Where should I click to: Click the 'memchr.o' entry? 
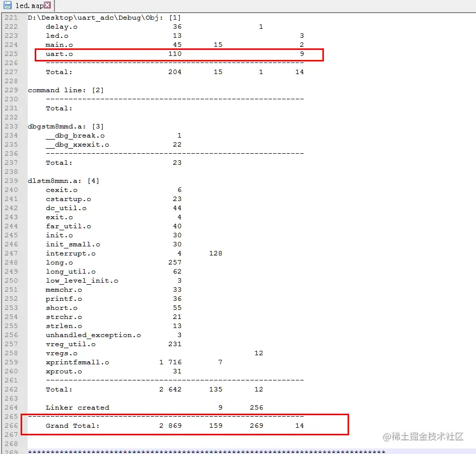pyautogui.click(x=64, y=290)
